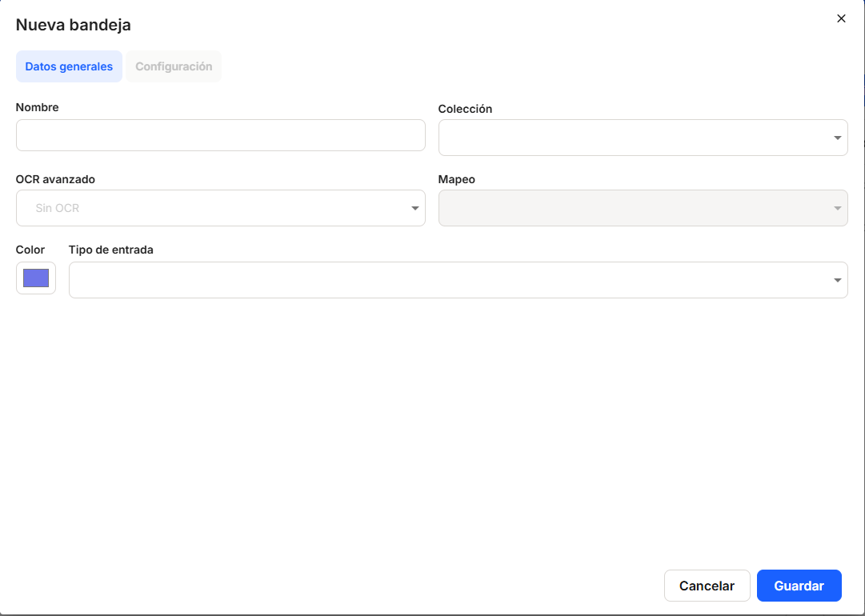The height and width of the screenshot is (616, 865).
Task: Click the Colección dropdown arrow icon
Action: tap(837, 138)
